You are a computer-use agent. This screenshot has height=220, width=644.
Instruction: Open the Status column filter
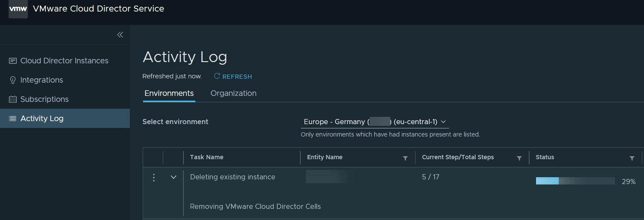click(x=632, y=158)
